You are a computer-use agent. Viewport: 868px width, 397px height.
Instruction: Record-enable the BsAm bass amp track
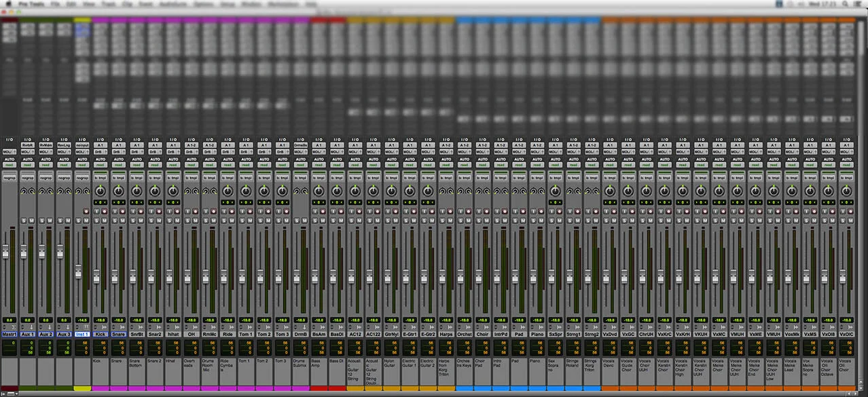323,211
